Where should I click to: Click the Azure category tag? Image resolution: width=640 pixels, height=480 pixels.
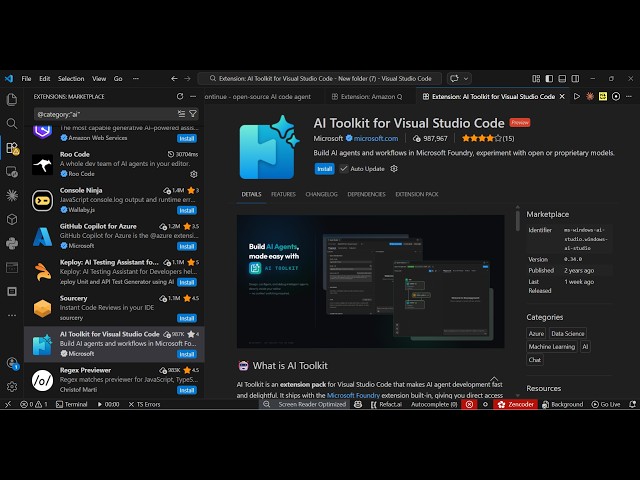coord(536,333)
